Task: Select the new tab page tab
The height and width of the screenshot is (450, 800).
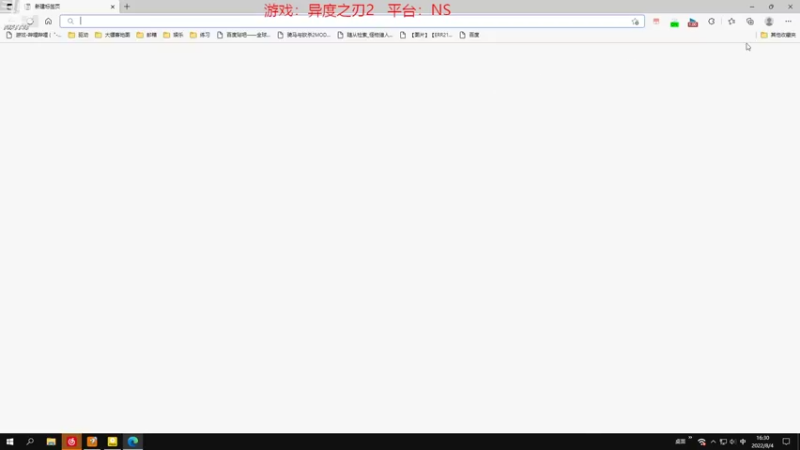Action: pyautogui.click(x=69, y=7)
